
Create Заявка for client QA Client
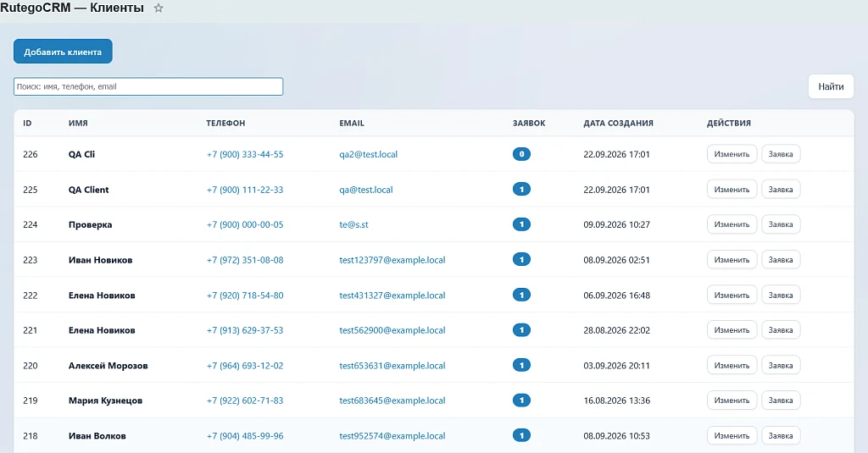[781, 190]
